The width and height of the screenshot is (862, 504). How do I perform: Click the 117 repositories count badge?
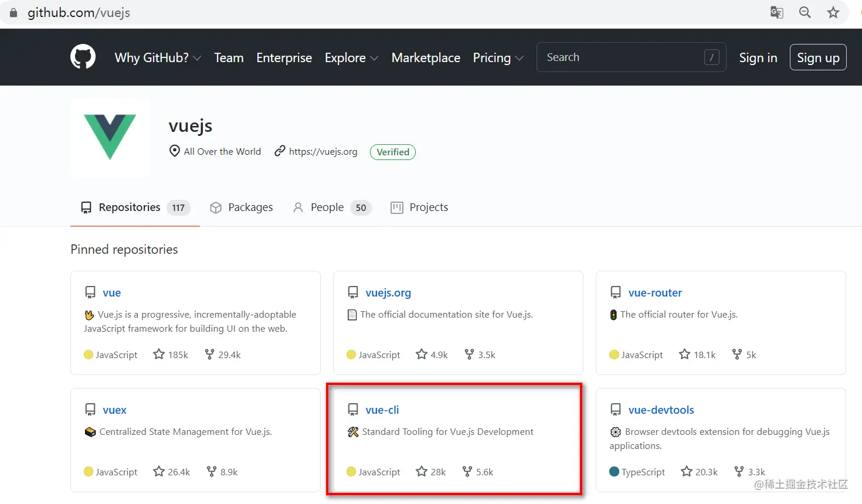(178, 207)
